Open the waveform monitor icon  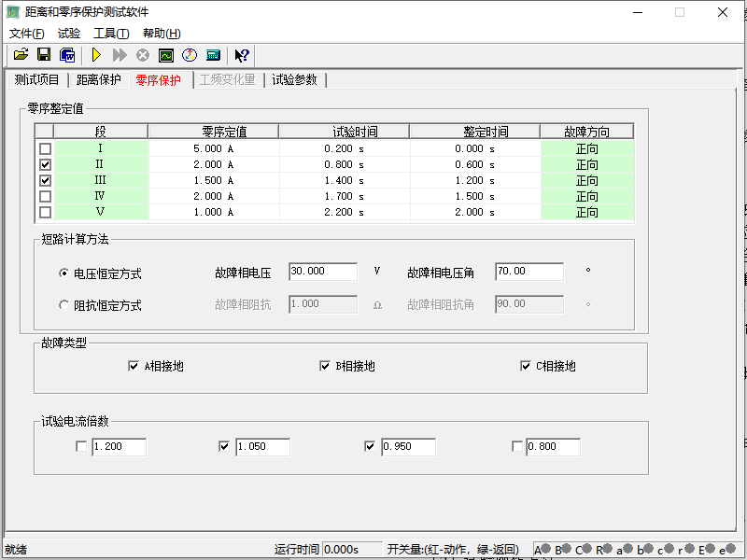pos(166,56)
